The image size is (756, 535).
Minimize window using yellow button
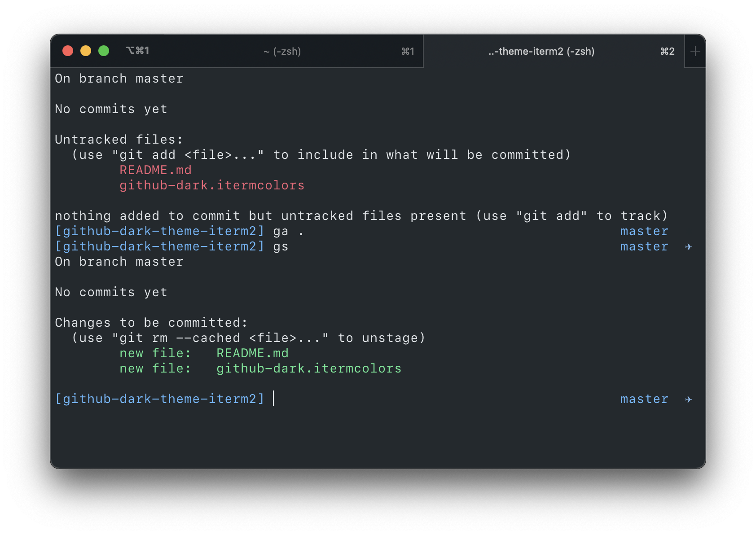86,51
